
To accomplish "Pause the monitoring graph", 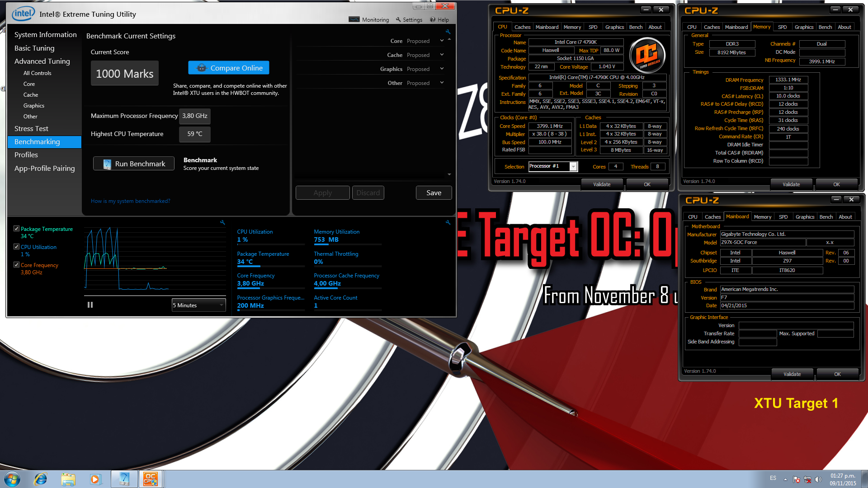I will point(90,305).
